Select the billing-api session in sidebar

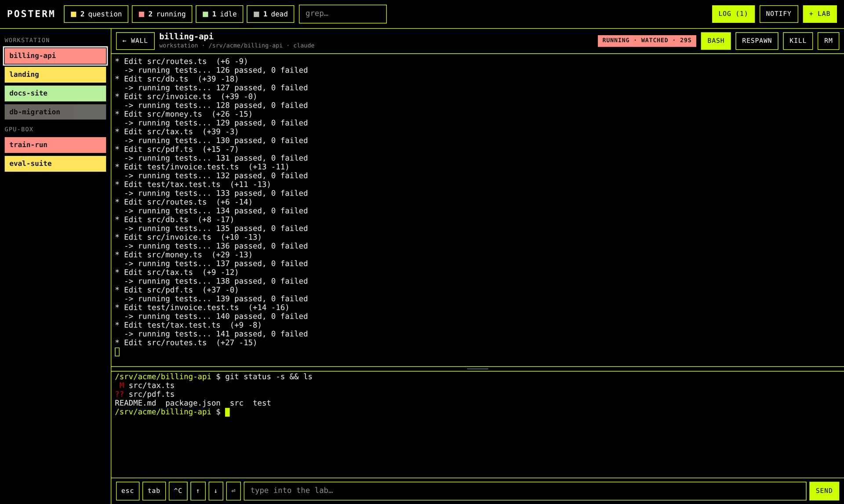55,56
